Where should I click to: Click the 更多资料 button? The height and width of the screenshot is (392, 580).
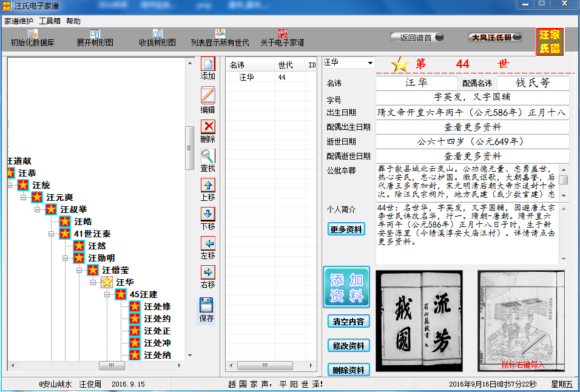(x=347, y=229)
